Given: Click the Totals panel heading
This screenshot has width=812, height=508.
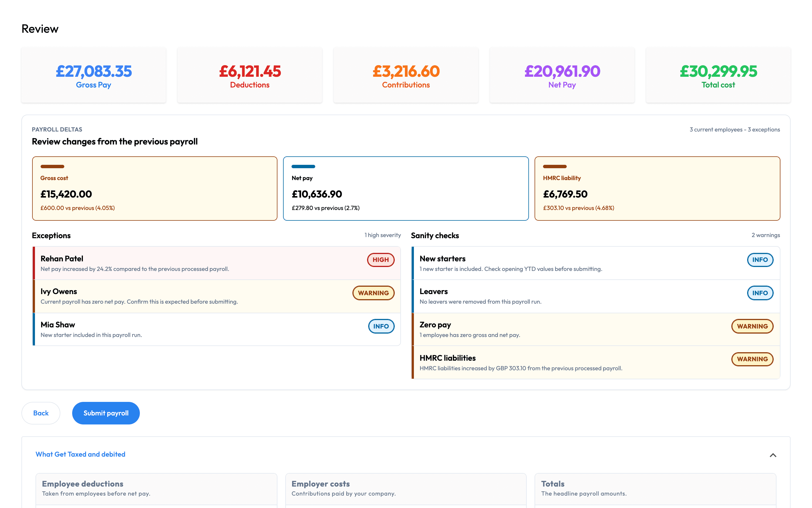Looking at the screenshot, I should [x=553, y=484].
